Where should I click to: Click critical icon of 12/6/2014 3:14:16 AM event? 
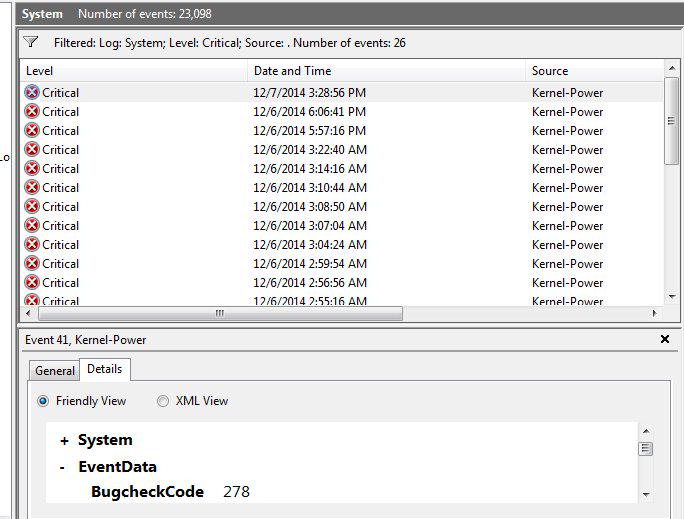[32, 168]
